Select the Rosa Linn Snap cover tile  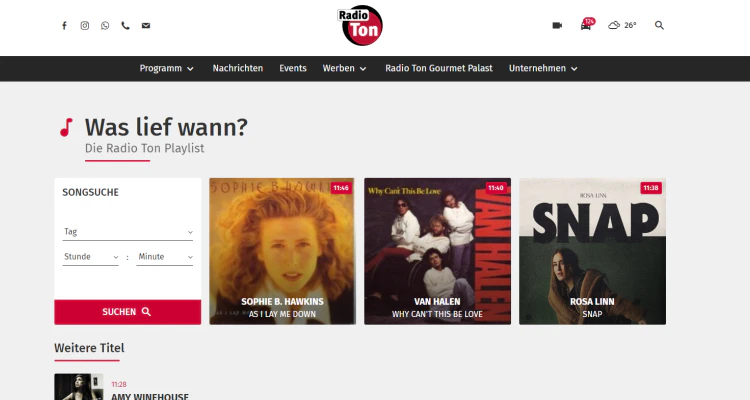tap(592, 251)
